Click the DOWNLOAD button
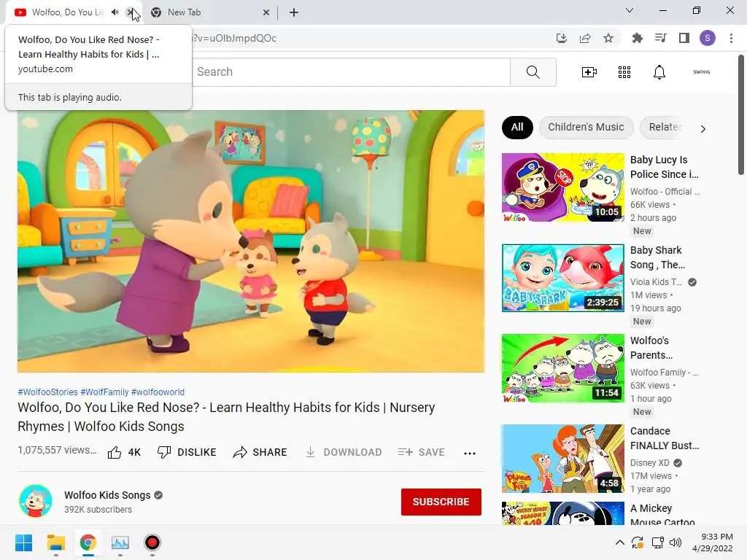 344,452
